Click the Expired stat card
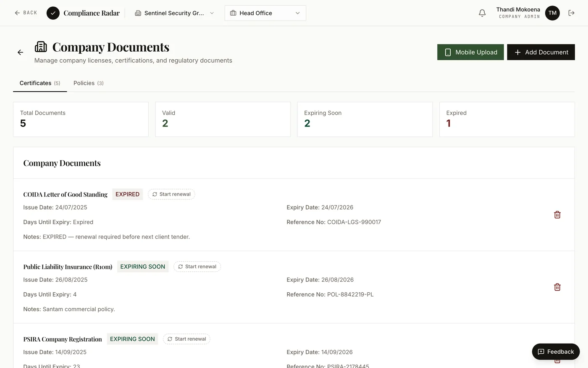This screenshot has width=588, height=368. [507, 119]
